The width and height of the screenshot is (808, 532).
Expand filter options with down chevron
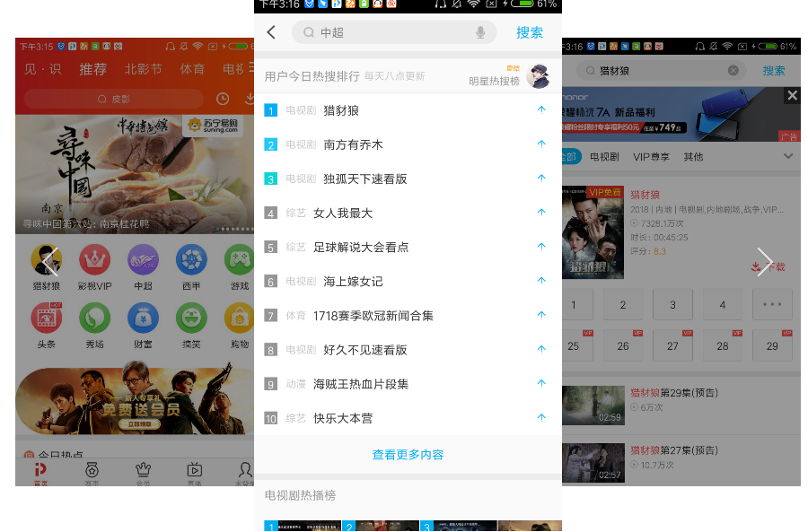tap(788, 156)
